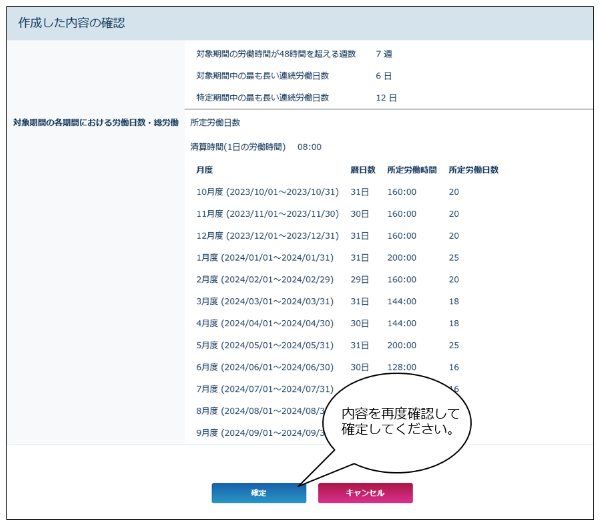600x526 pixels.
Task: Select the 特定期間中の最も長い連続労働日数 12 日 value
Action: tap(386, 98)
